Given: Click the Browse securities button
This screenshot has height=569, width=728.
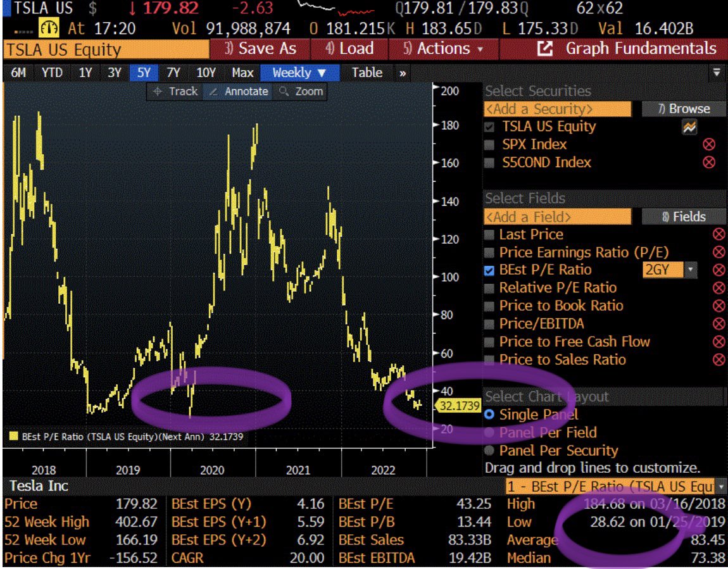Looking at the screenshot, I should point(684,109).
